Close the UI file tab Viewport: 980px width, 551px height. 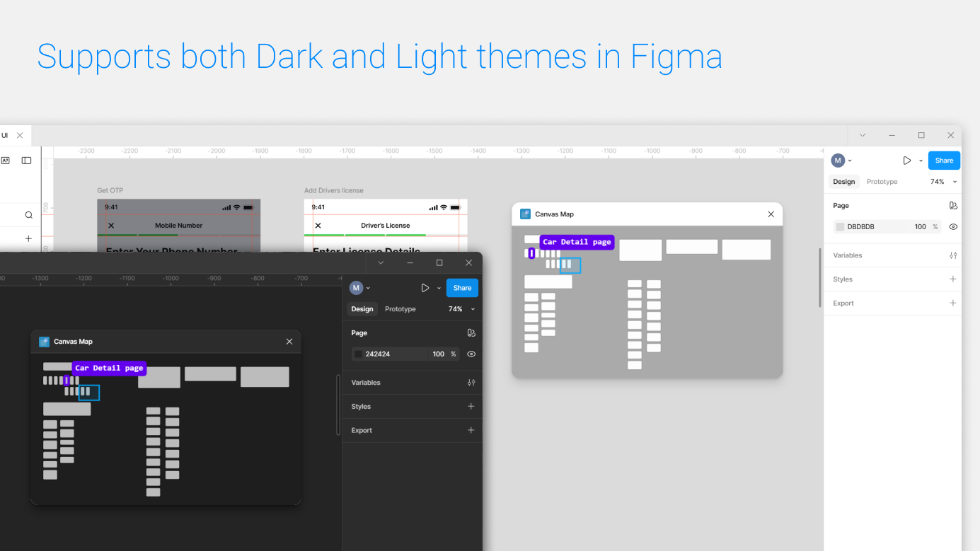pos(20,135)
